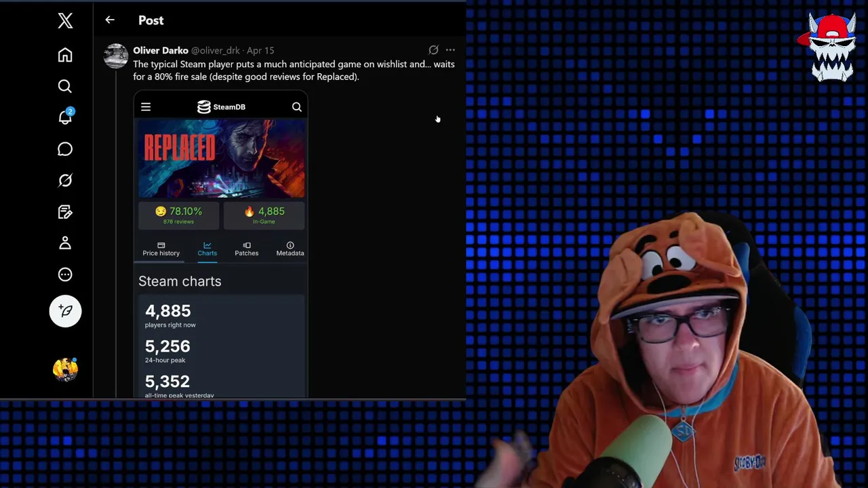Open Notifications bell with badge
868x488 pixels.
[65, 117]
